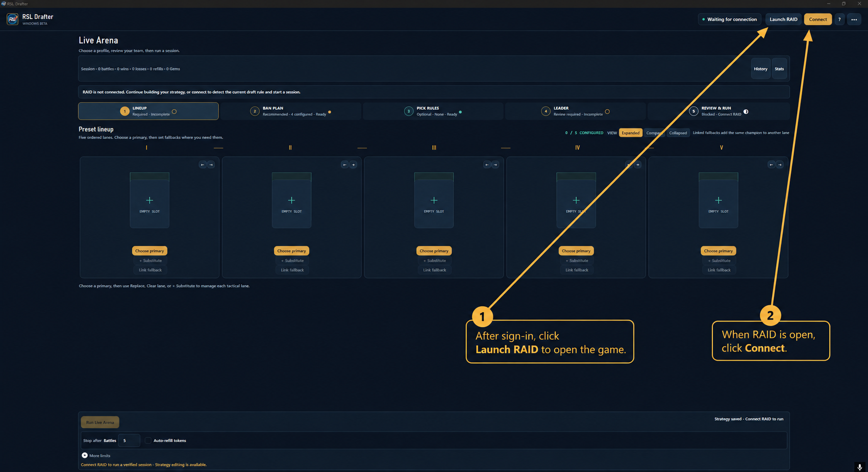
Task: Open the Pick Rules step tab
Action: (x=433, y=111)
